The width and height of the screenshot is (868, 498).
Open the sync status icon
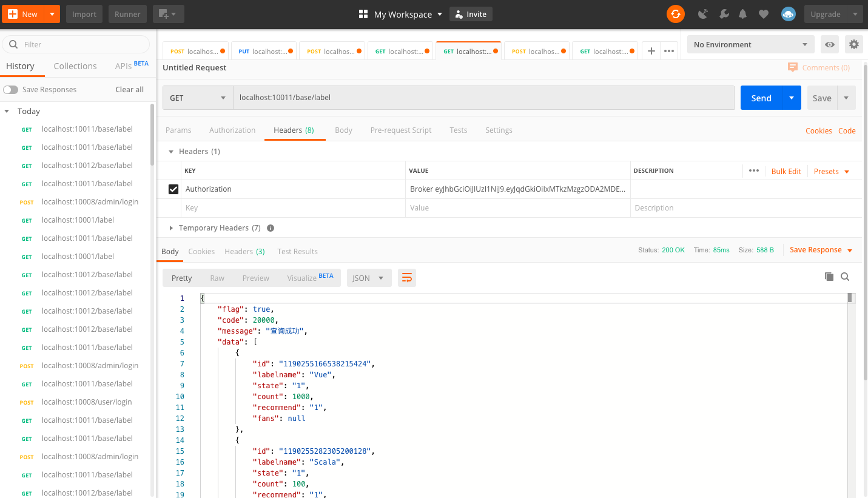point(676,14)
